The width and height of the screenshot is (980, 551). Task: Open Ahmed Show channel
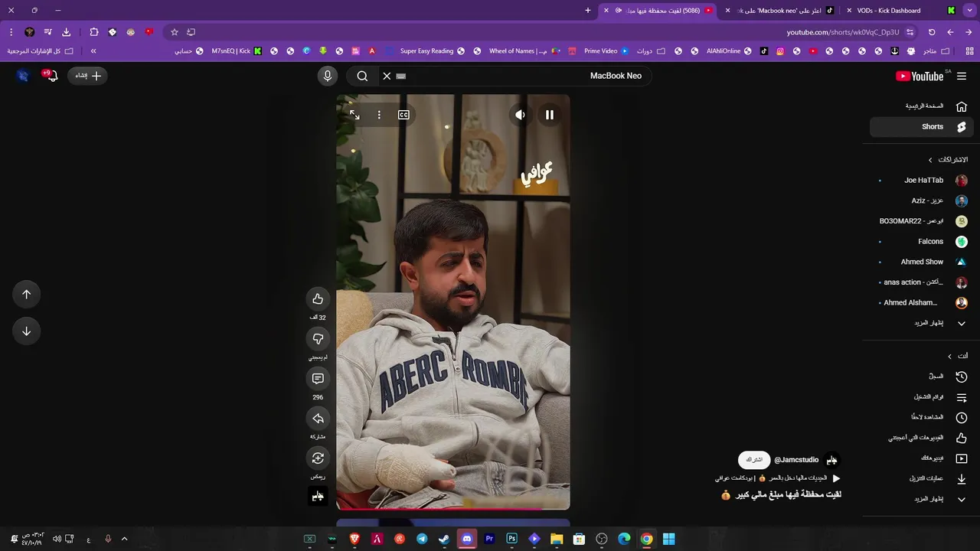point(921,262)
